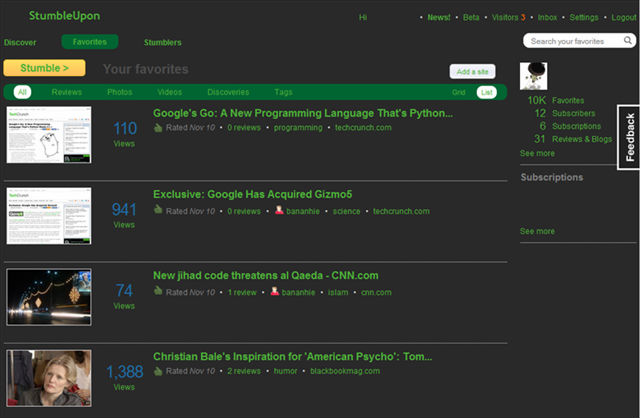Open 6 Subscriptions in sidebar

click(570, 126)
